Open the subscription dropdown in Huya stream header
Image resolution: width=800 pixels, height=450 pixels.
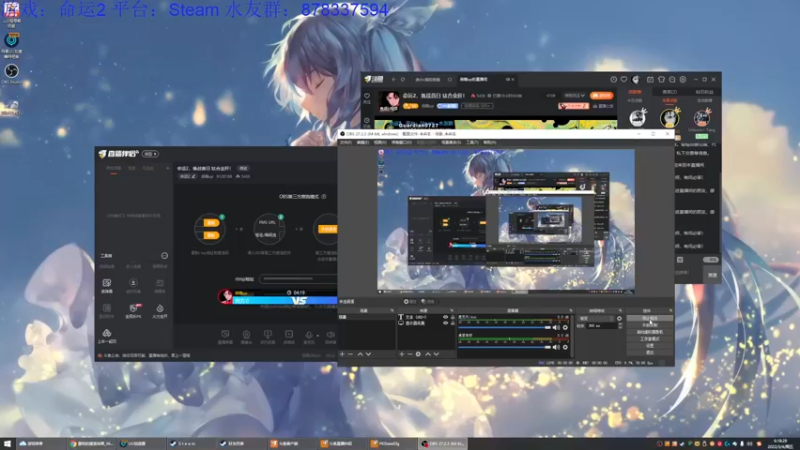tap(574, 95)
